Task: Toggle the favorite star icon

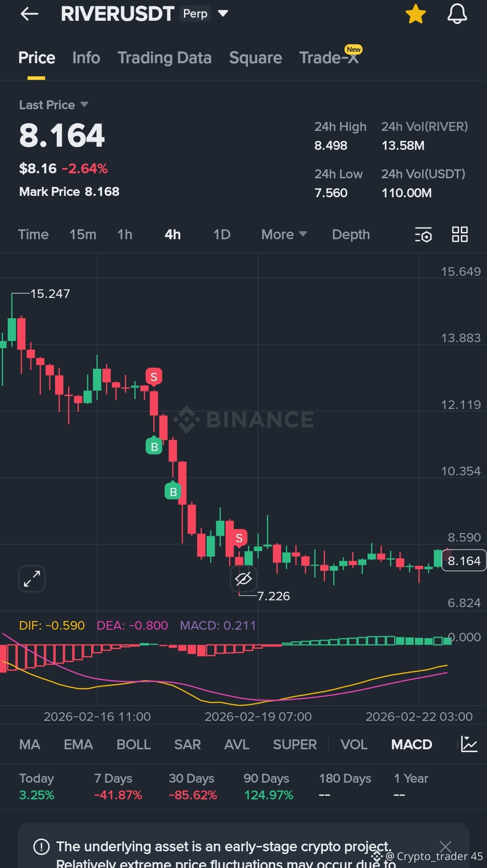Action: [415, 14]
